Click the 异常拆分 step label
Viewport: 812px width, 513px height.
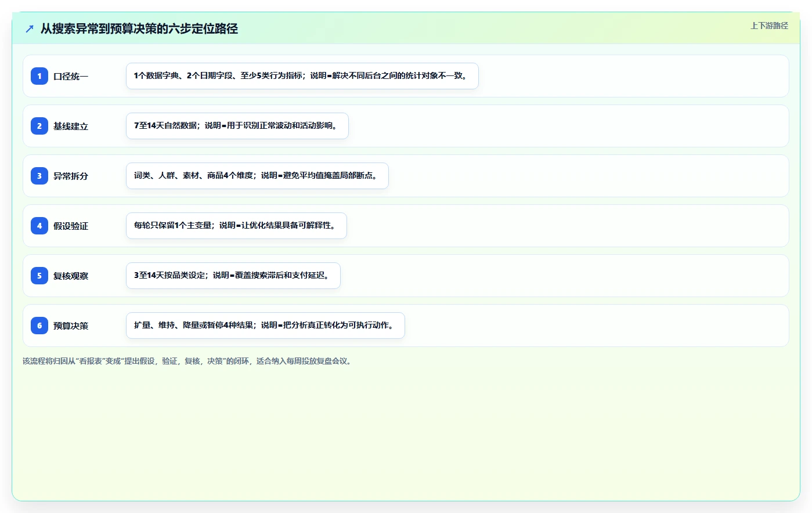[71, 176]
